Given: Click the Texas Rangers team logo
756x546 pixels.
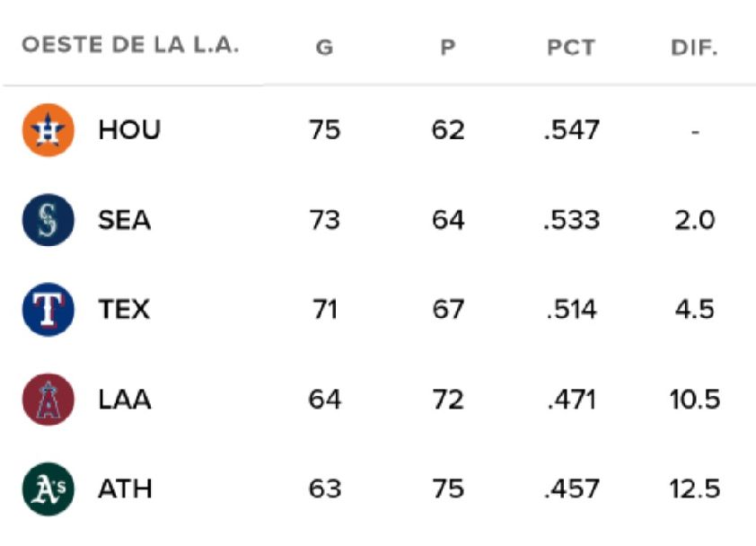Looking at the screenshot, I should (x=48, y=310).
